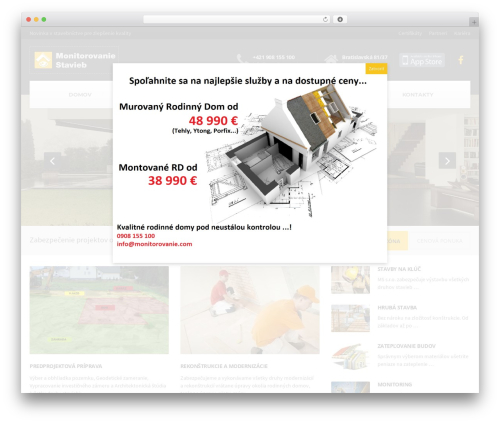500x423 pixels.
Task: Open the MONITORING heading link
Action: click(x=395, y=384)
